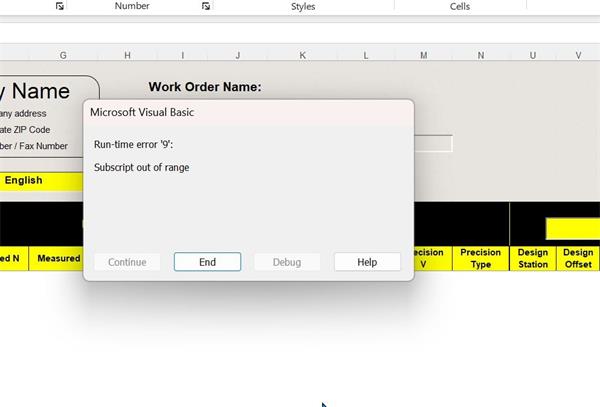Click the Measured header cell
The image size is (600, 407).
click(x=56, y=258)
